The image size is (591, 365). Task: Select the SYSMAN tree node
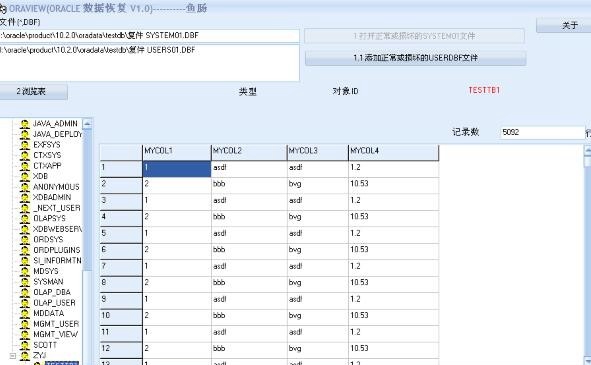click(x=48, y=282)
